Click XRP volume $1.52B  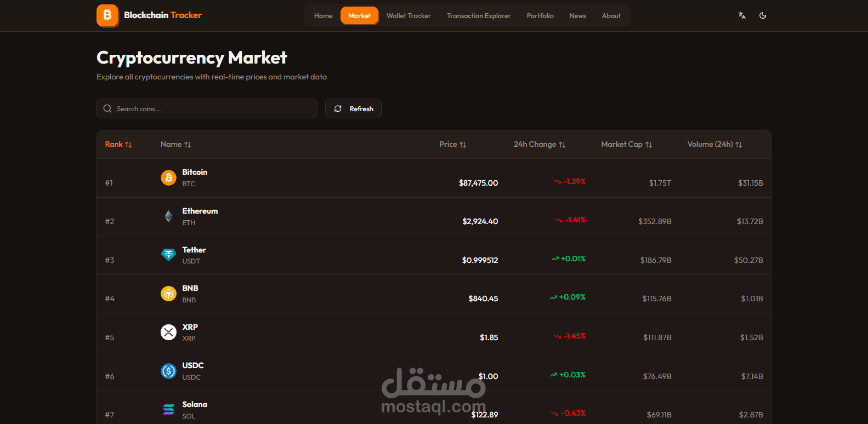pos(752,337)
